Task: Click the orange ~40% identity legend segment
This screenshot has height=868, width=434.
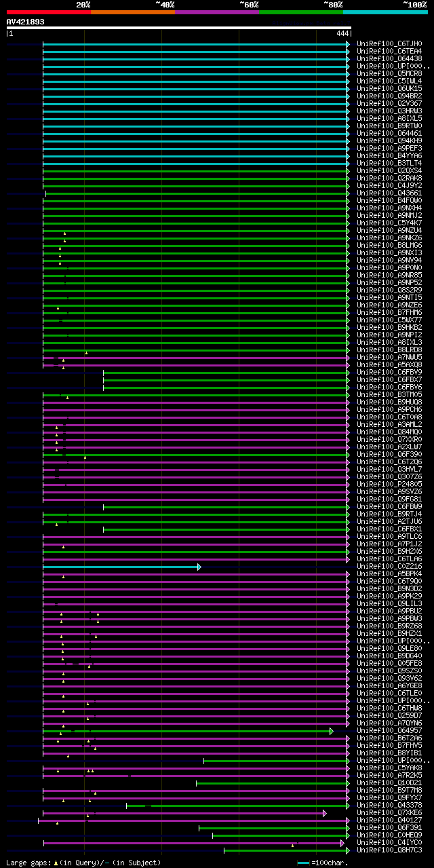Action: 133,12
